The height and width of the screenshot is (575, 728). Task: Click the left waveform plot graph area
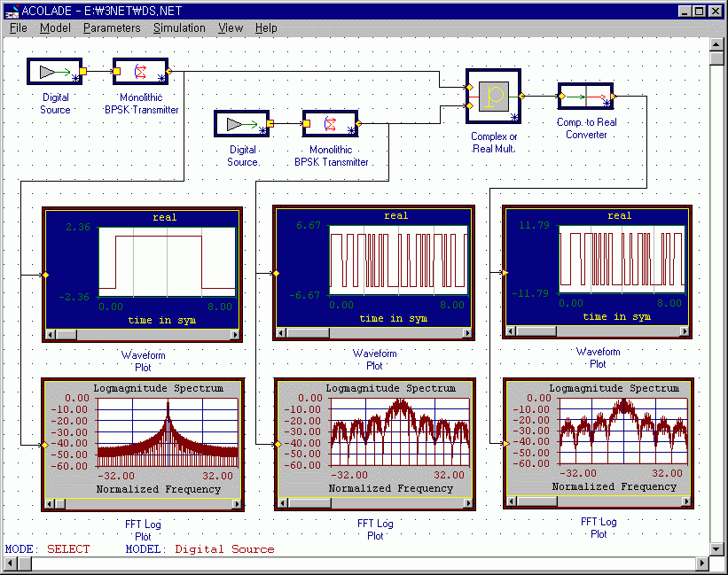167,262
